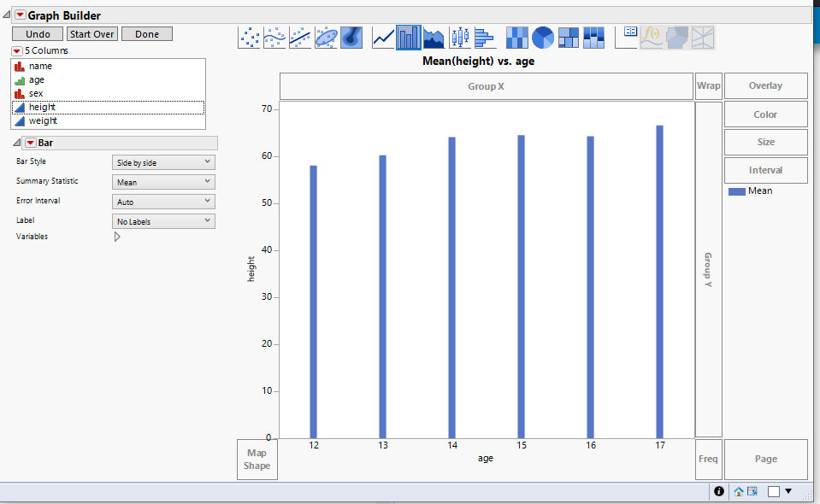
Task: Select the Smoother element icon
Action: [273, 36]
